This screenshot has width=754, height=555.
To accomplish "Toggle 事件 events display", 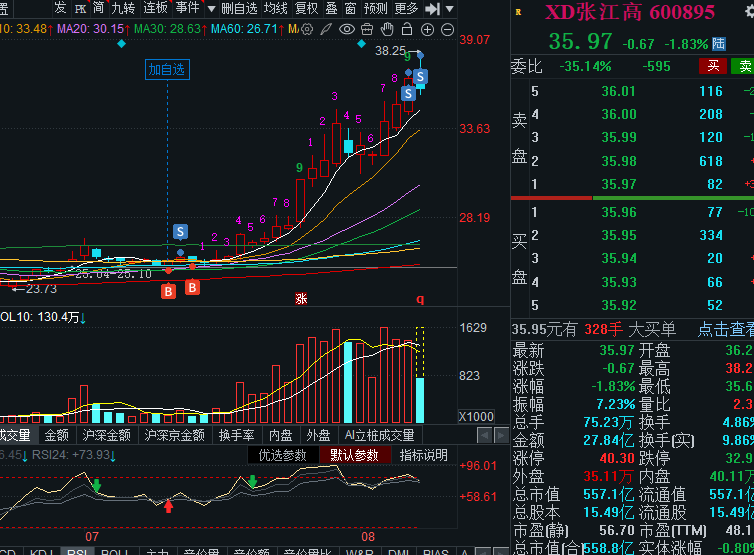I will 187,8.
